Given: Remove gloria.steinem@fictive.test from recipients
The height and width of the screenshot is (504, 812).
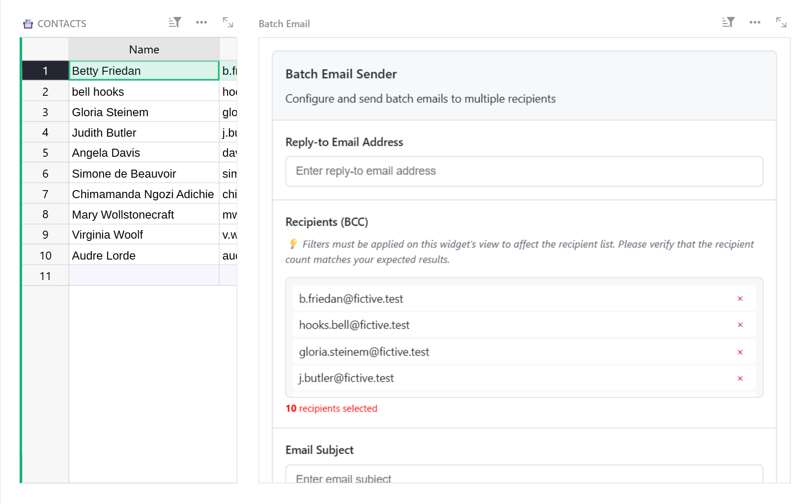Looking at the screenshot, I should 740,352.
